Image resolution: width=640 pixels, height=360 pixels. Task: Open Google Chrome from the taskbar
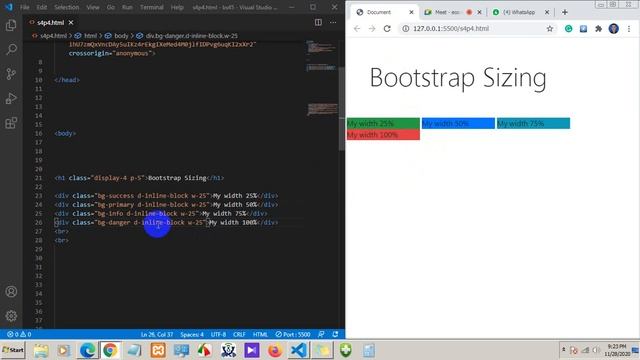pyautogui.click(x=110, y=350)
